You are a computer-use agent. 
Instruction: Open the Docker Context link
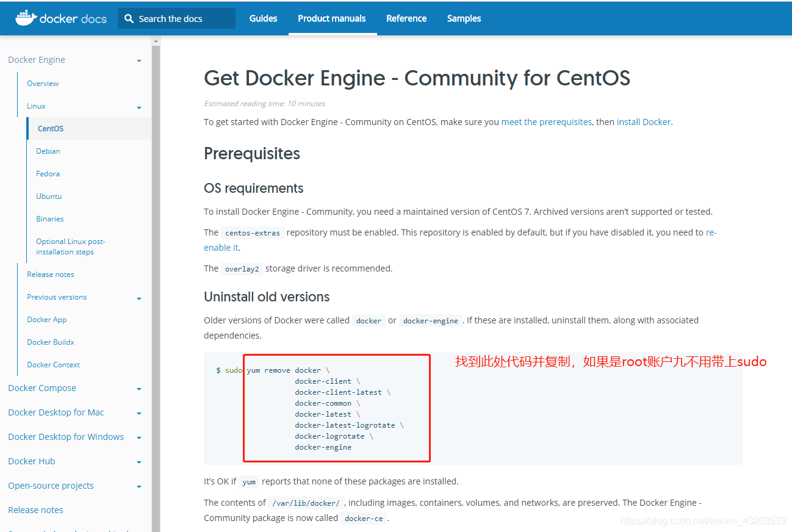coord(53,365)
